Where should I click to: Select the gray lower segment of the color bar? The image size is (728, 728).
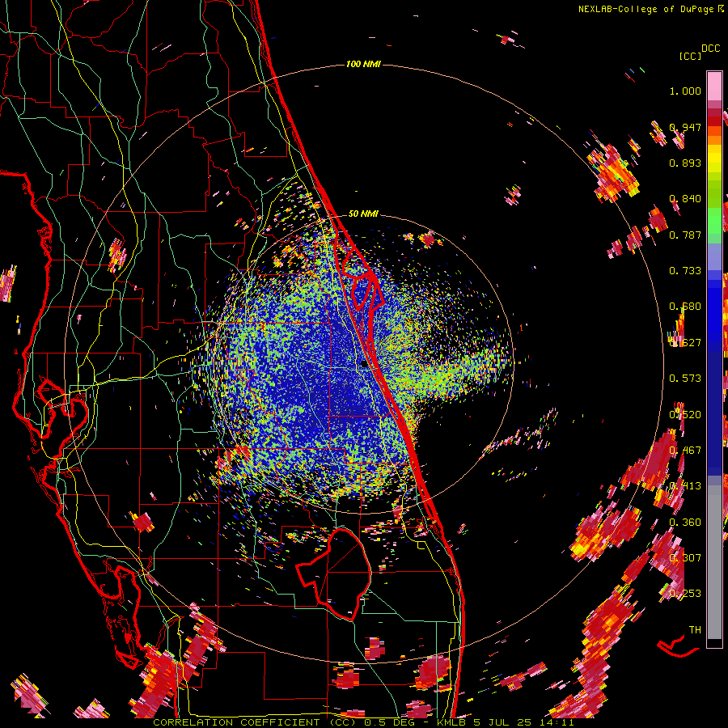pyautogui.click(x=714, y=562)
